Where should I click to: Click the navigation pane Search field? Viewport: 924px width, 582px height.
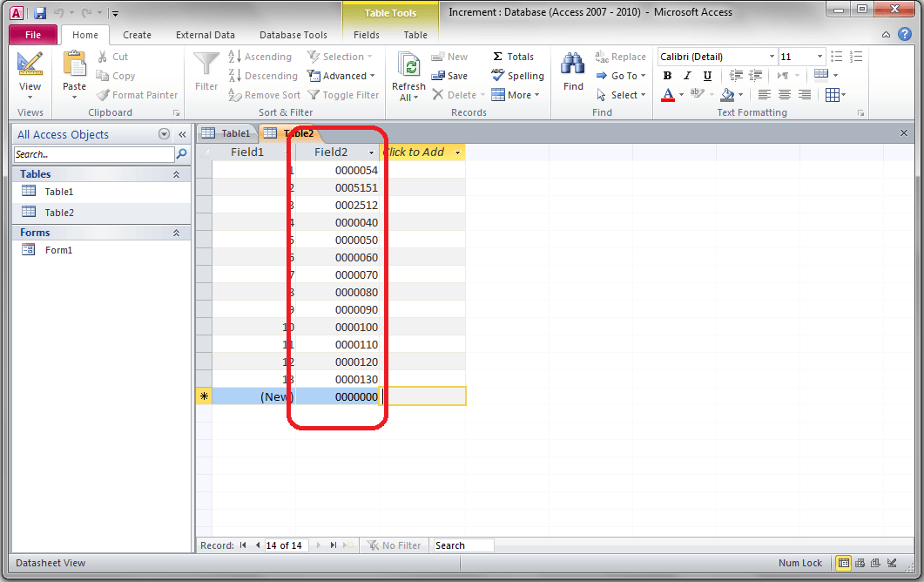(94, 154)
